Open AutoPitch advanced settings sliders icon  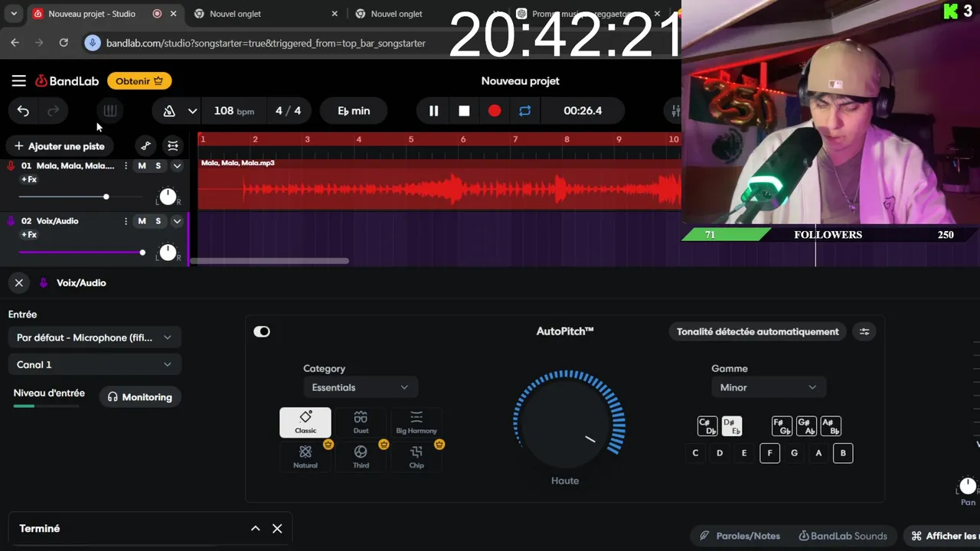pyautogui.click(x=864, y=331)
